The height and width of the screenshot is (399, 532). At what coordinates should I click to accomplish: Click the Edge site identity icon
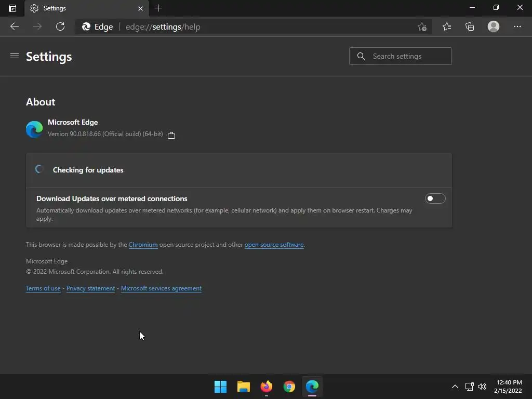97,27
